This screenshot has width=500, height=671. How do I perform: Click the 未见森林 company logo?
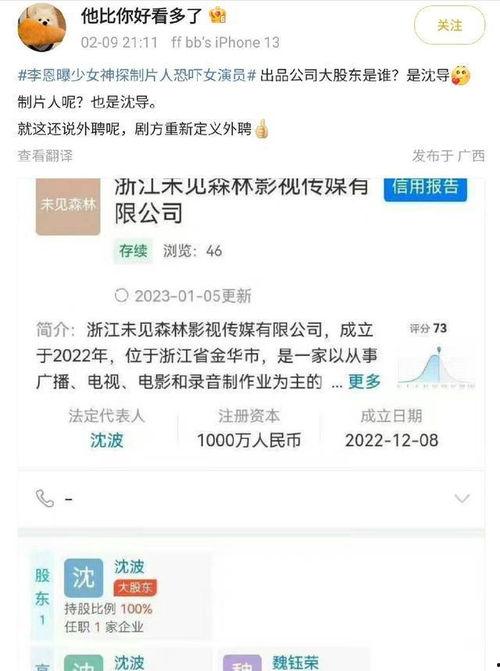(68, 205)
